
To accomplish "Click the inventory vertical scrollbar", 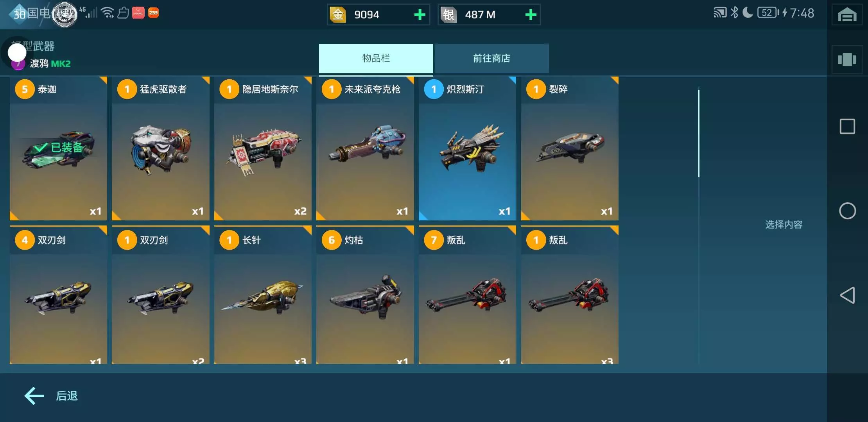I will coord(699,133).
